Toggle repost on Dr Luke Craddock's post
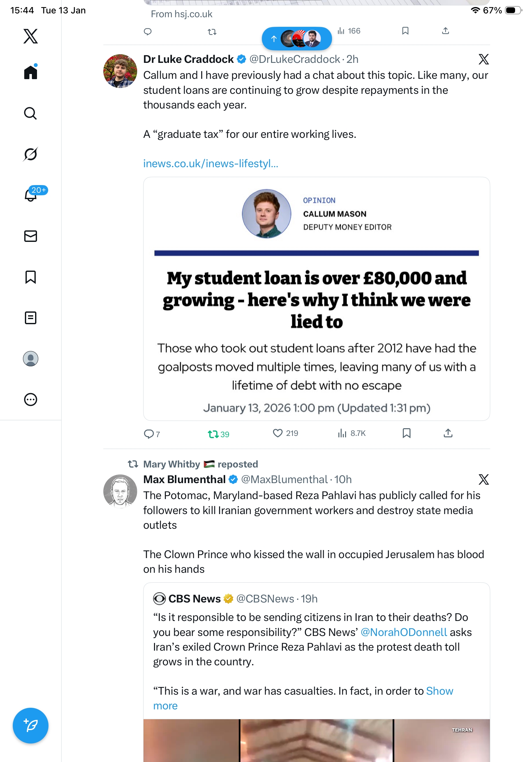The image size is (532, 762). [213, 434]
